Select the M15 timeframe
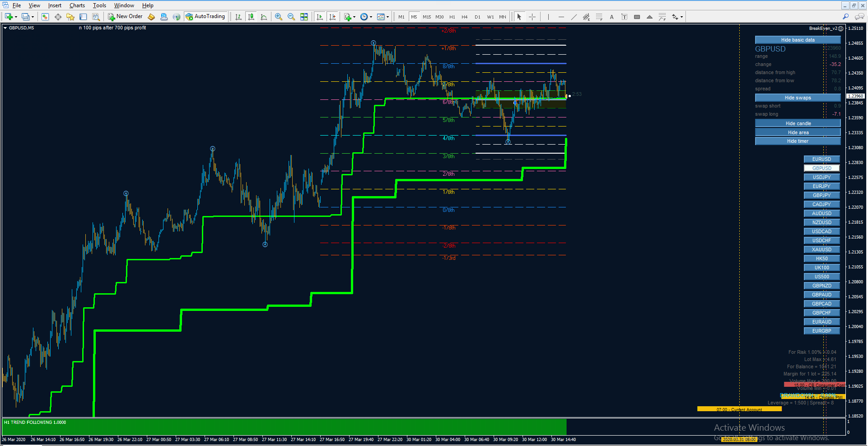 pos(427,17)
